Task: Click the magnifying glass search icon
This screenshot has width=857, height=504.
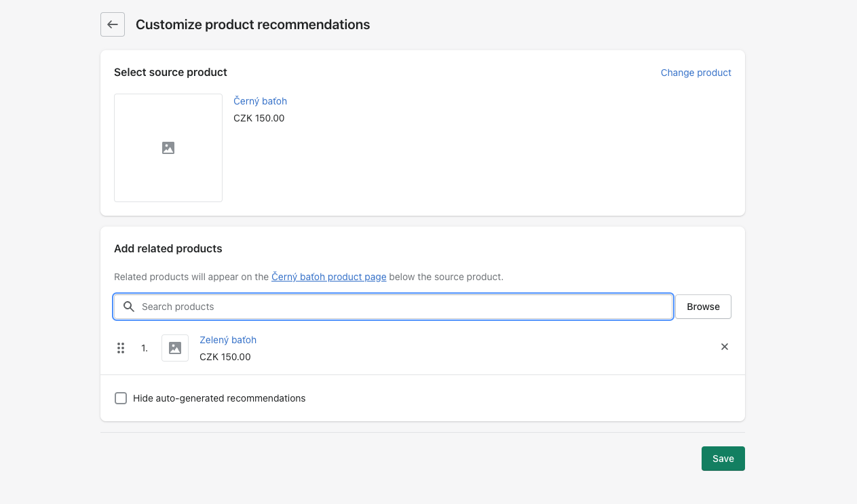Action: pos(129,307)
